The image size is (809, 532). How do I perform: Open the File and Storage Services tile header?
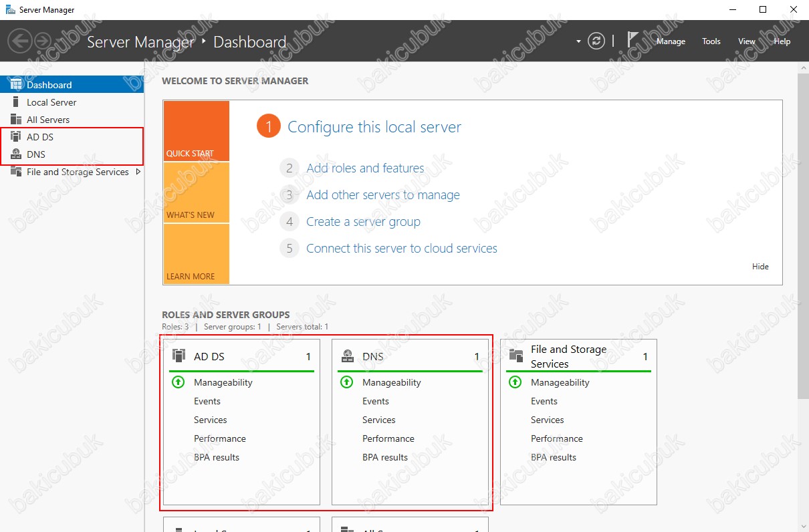click(x=578, y=356)
